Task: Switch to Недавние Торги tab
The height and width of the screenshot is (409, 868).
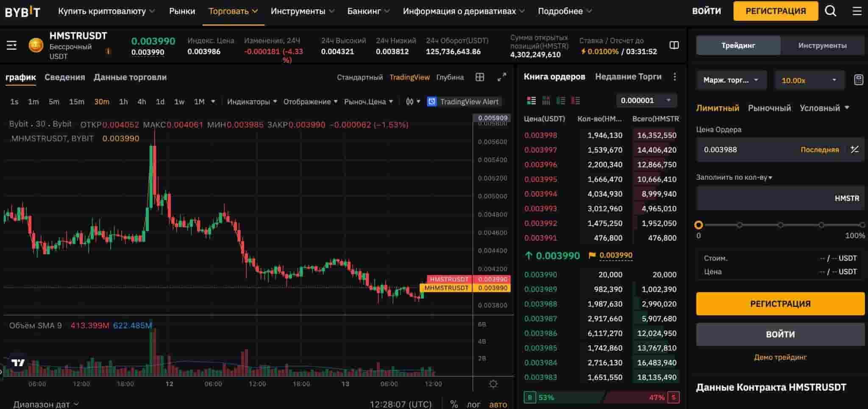Action: pos(628,77)
